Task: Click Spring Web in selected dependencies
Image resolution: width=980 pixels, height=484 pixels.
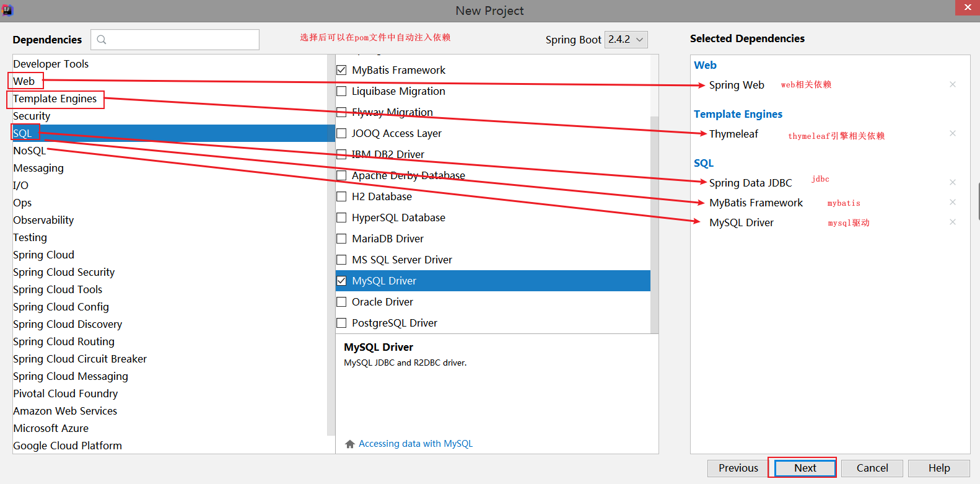Action: (737, 85)
